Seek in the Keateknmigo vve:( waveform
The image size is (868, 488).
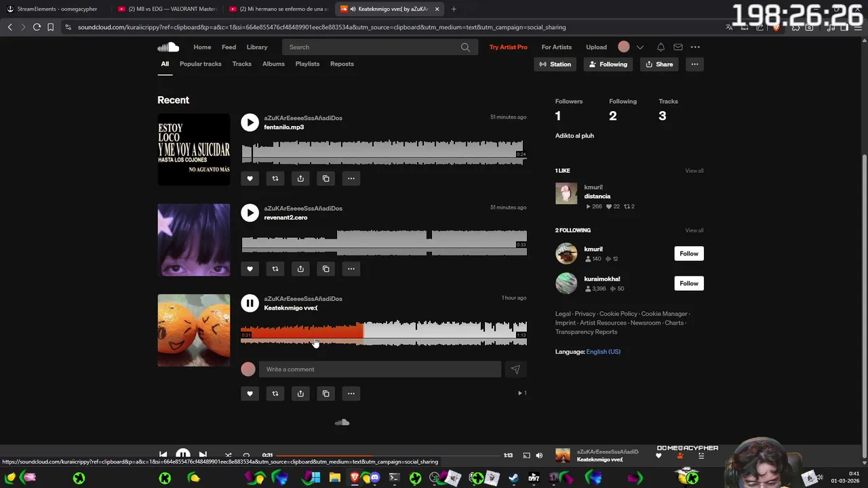(x=384, y=333)
